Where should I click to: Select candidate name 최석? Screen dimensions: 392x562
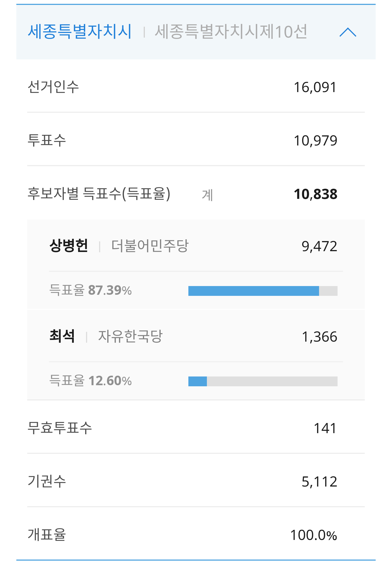pos(62,336)
